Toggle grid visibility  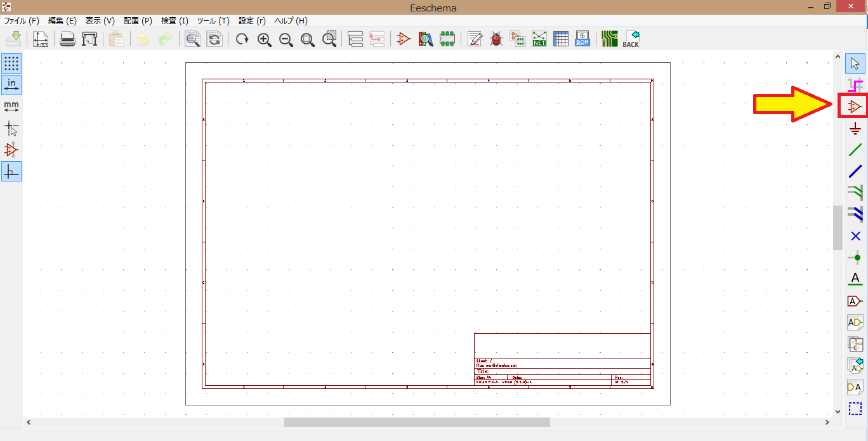(11, 63)
